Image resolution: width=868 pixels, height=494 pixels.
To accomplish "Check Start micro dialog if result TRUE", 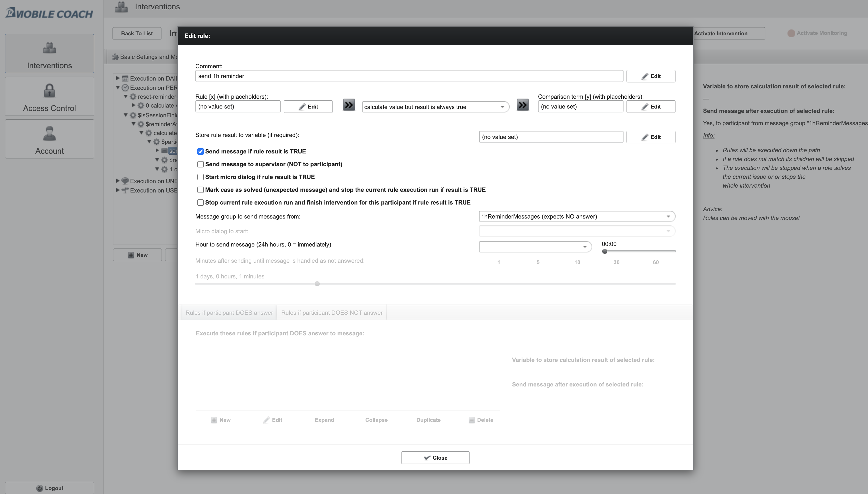I will [201, 177].
